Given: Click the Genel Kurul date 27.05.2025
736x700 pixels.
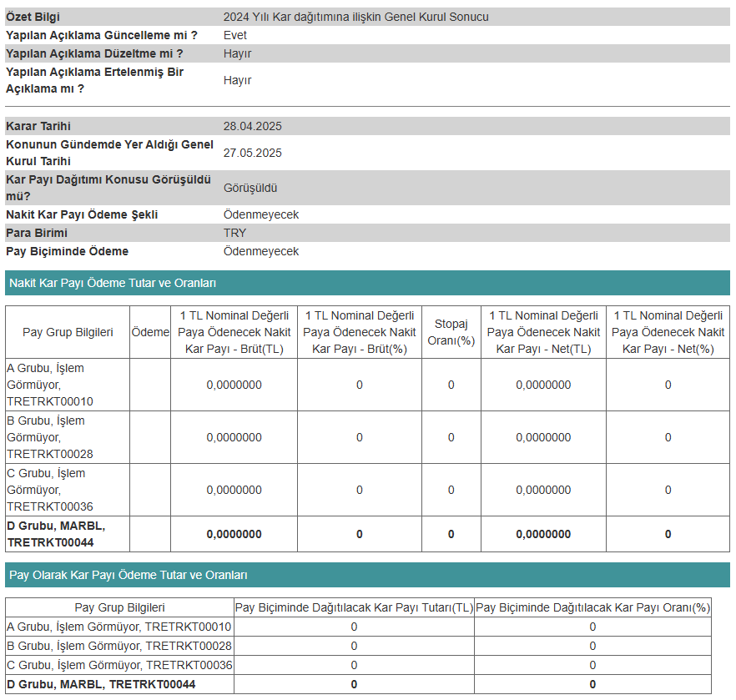Looking at the screenshot, I should (253, 153).
